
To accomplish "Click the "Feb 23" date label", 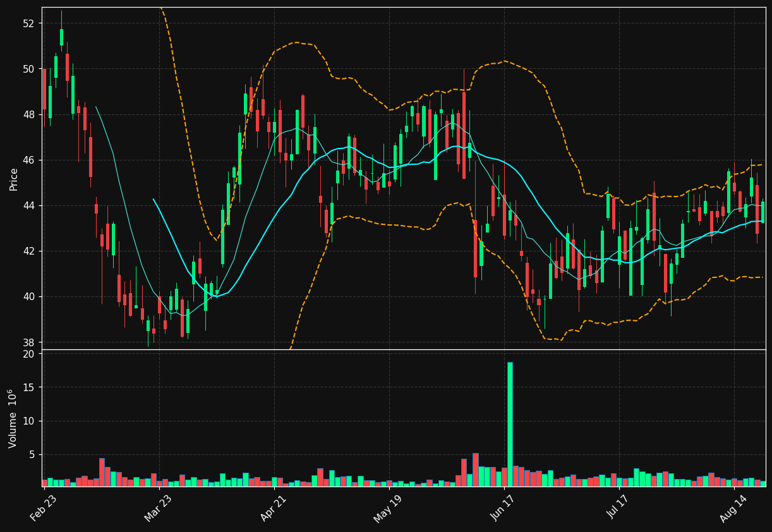I will (44, 507).
